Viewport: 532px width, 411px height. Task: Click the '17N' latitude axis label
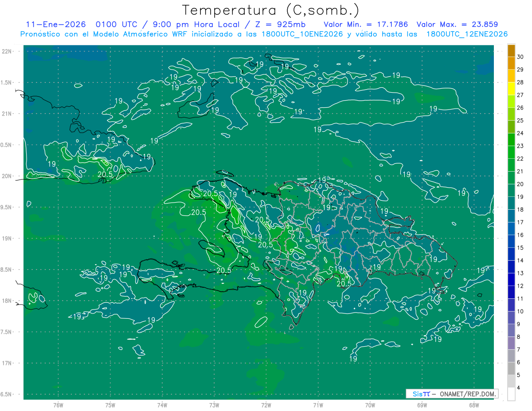pos(8,363)
